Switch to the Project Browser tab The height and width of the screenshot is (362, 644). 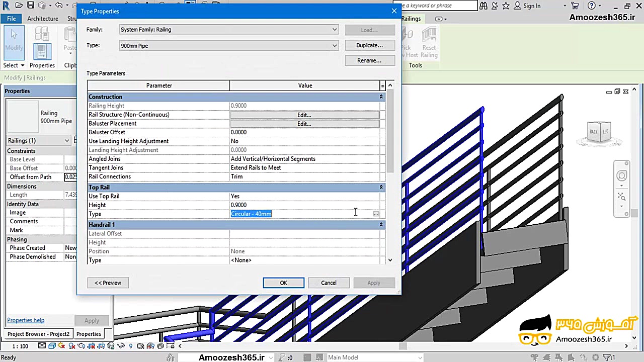(x=38, y=334)
